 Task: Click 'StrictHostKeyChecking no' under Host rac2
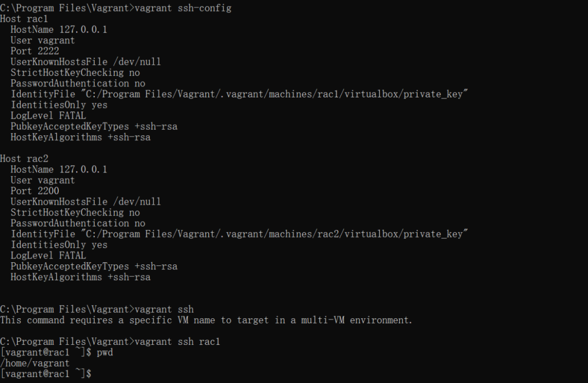(75, 212)
